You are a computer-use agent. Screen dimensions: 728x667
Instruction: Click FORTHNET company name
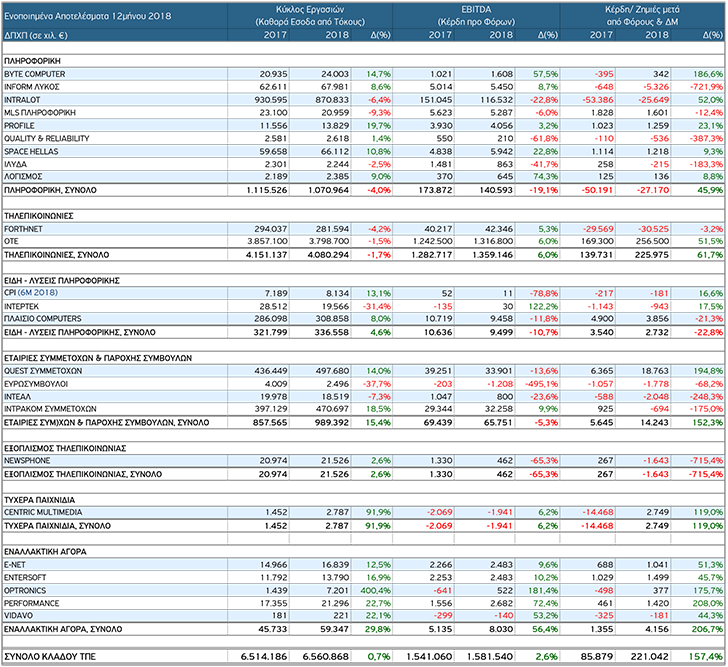coord(23,229)
